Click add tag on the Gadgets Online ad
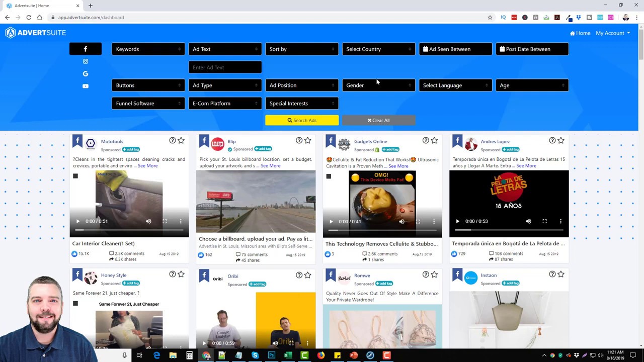The image size is (644, 362). coord(390,149)
